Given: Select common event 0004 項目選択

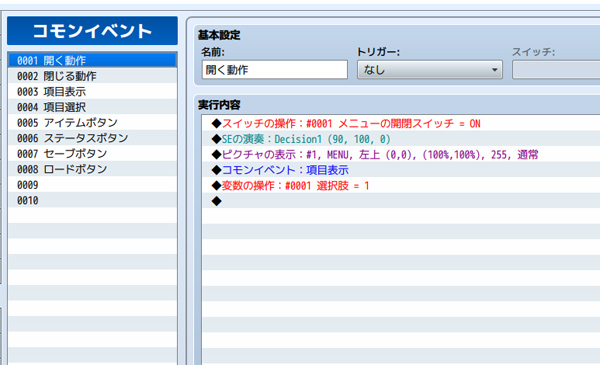Looking at the screenshot, I should coord(92,107).
